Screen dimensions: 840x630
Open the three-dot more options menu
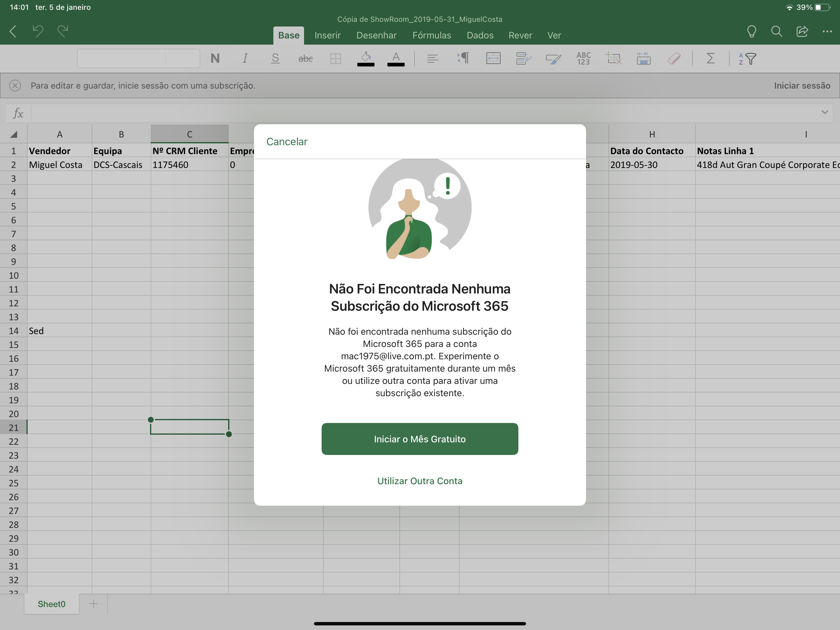click(x=827, y=32)
